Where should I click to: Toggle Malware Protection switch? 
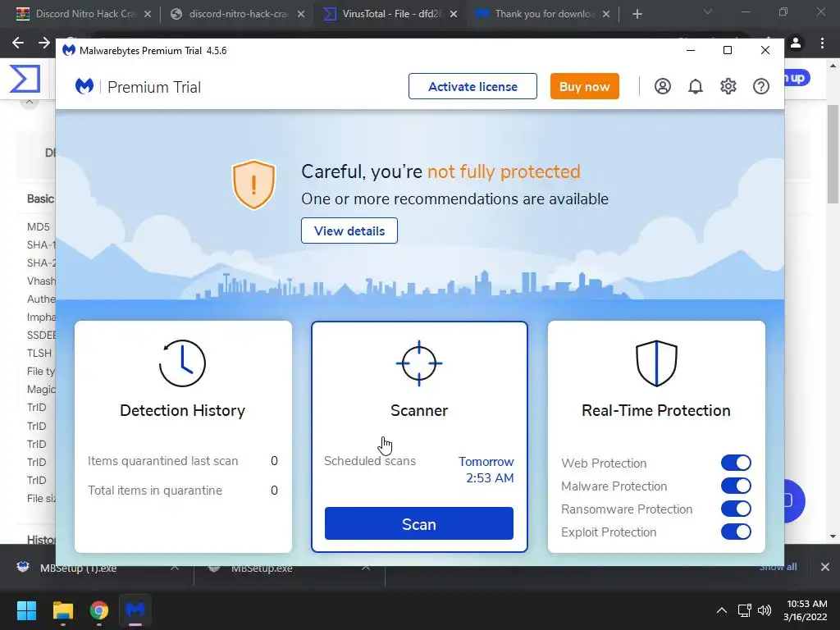(x=736, y=486)
